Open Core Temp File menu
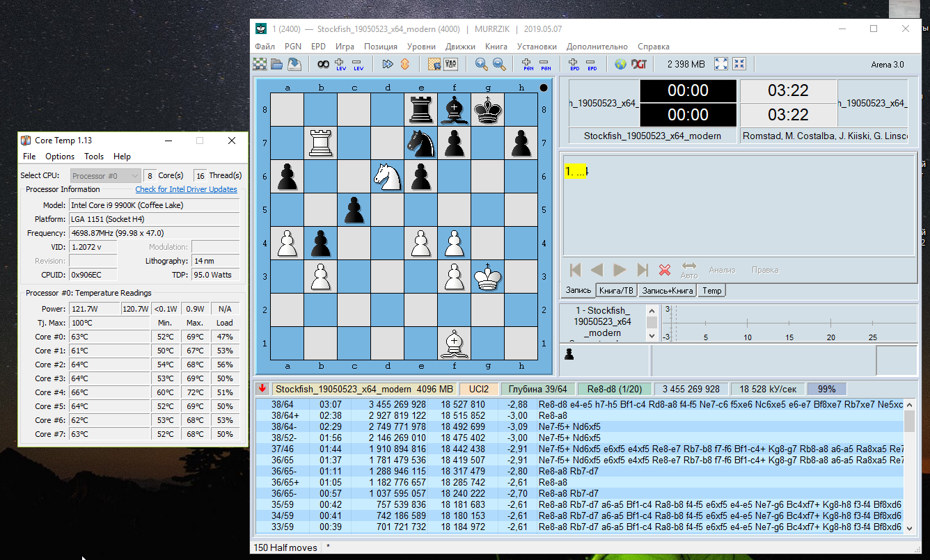The height and width of the screenshot is (560, 930). click(29, 157)
